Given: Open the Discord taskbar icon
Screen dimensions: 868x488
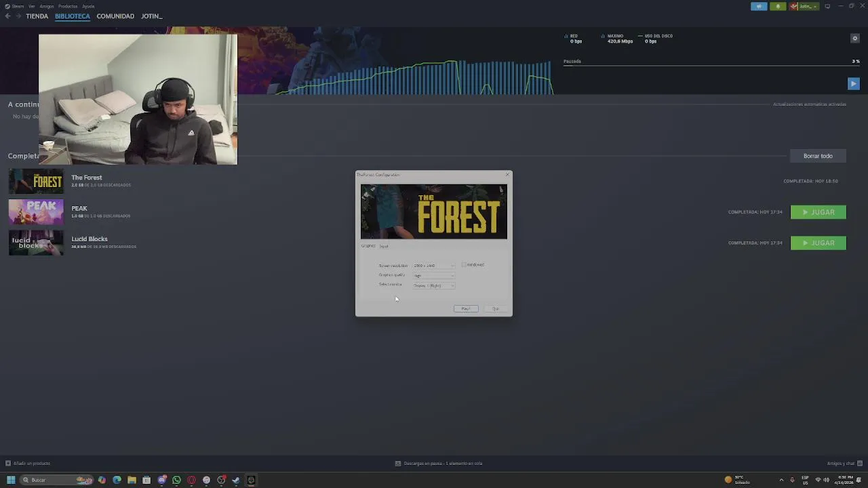Looking at the screenshot, I should 161,480.
